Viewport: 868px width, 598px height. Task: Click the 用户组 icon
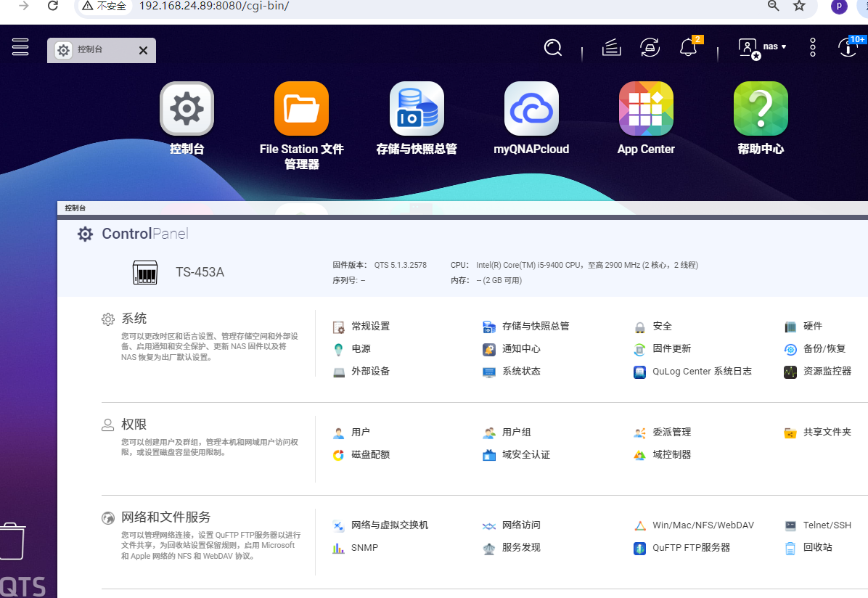(489, 433)
